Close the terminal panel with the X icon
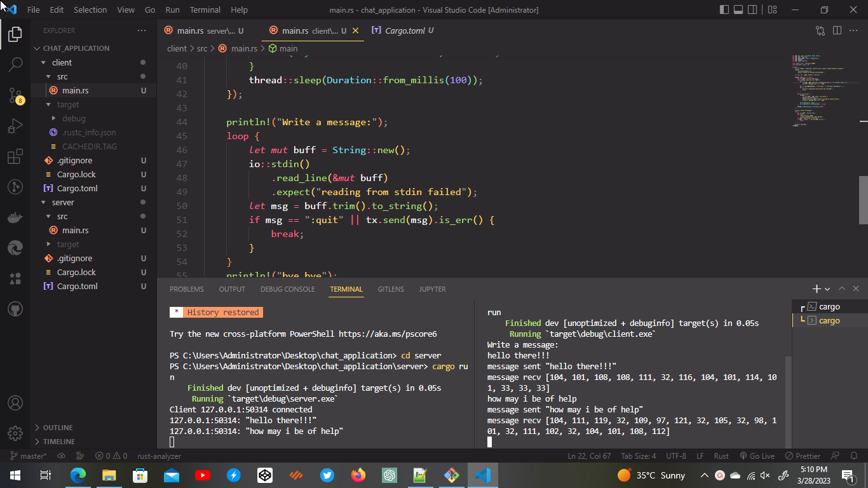The image size is (868, 488). tap(856, 288)
